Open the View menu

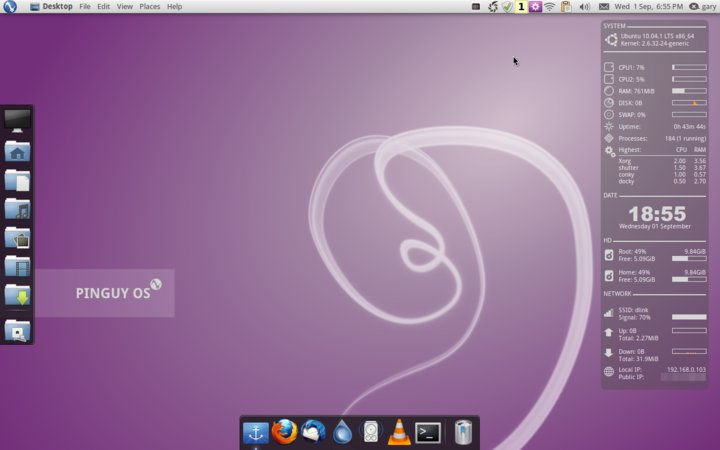124,6
